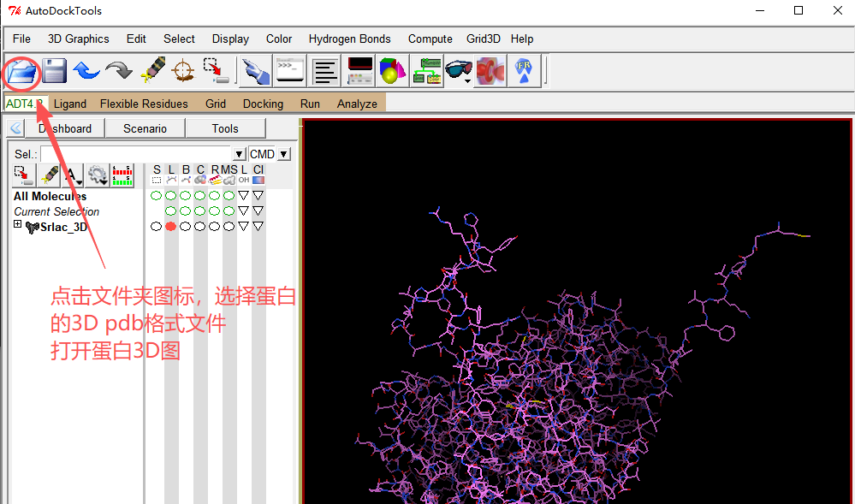The width and height of the screenshot is (855, 504).
Task: Expand the Srlac_3D molecule tree node
Action: tap(18, 225)
